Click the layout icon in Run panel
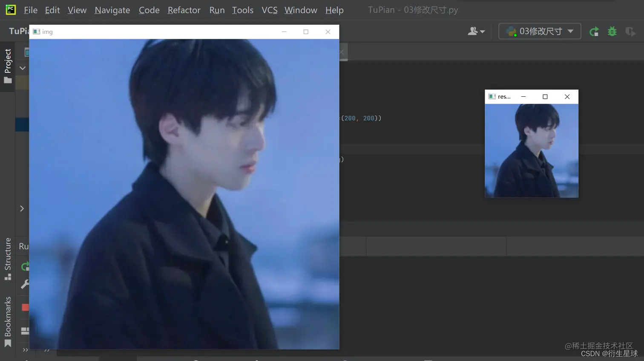Image resolution: width=644 pixels, height=361 pixels. [25, 331]
